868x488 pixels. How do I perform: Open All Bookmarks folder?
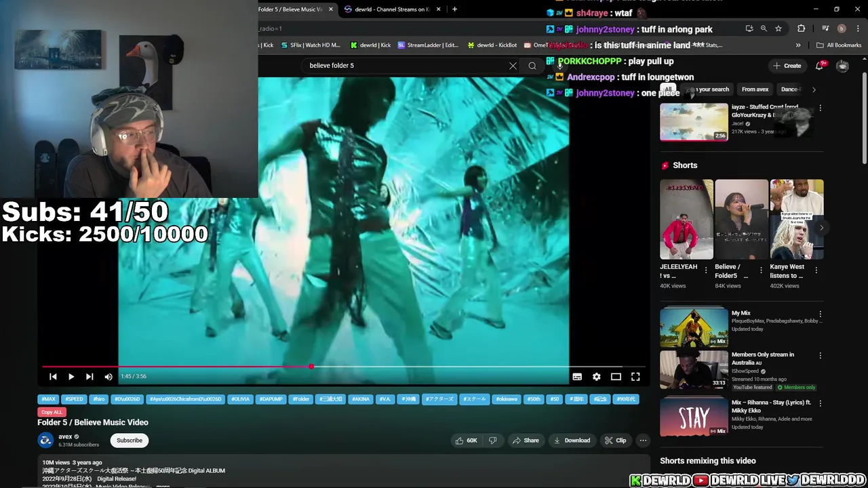click(839, 45)
